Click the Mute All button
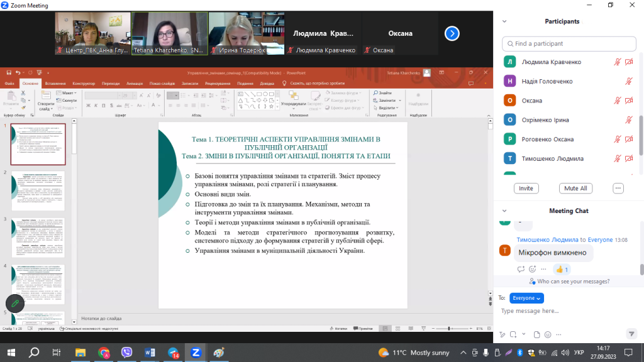 tap(575, 189)
